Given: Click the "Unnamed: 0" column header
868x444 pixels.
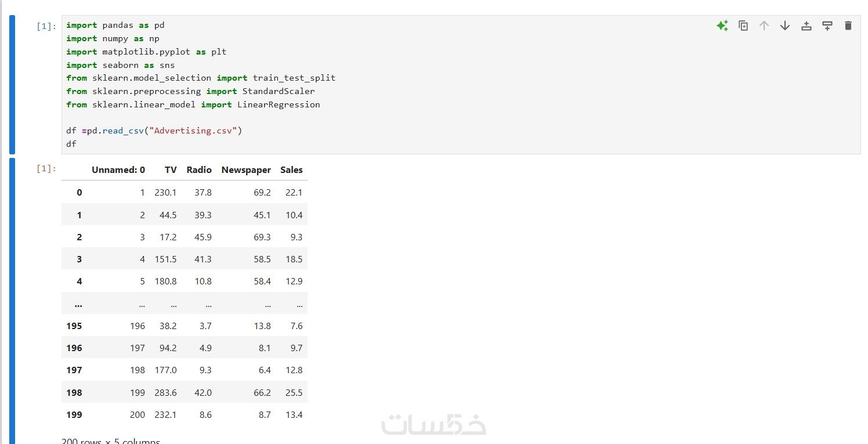Looking at the screenshot, I should [118, 170].
